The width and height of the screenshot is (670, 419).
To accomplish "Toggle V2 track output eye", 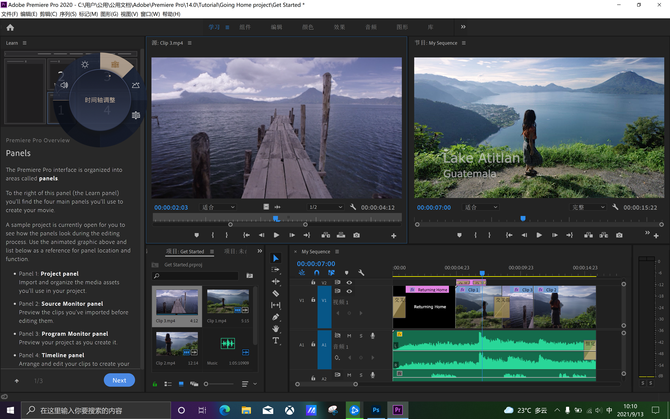I will [x=349, y=282].
